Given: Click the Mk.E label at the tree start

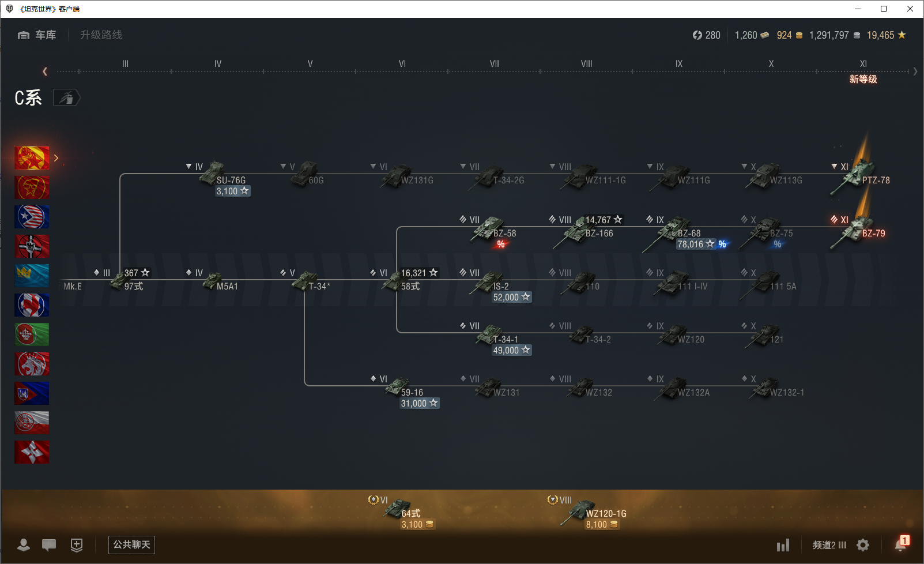Looking at the screenshot, I should coord(72,286).
